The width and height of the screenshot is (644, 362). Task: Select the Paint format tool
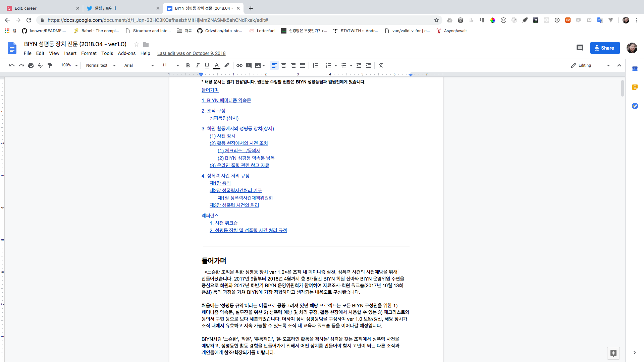click(50, 65)
